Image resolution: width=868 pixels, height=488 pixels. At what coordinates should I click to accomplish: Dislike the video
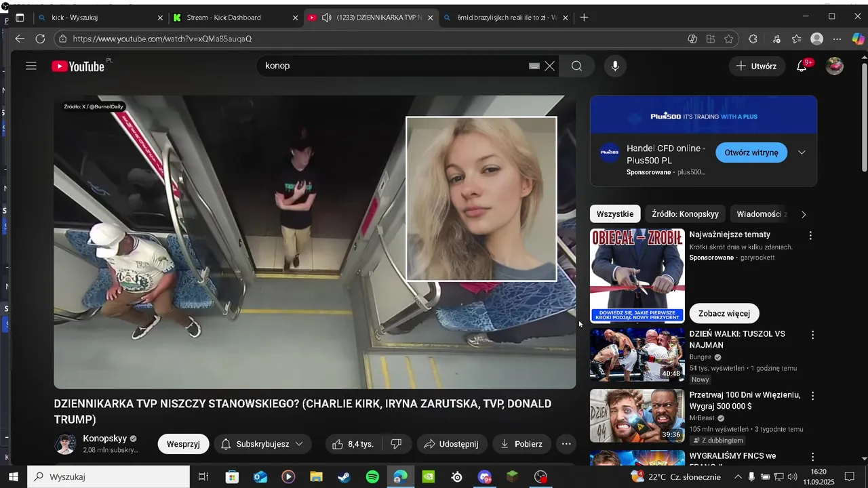(x=397, y=444)
